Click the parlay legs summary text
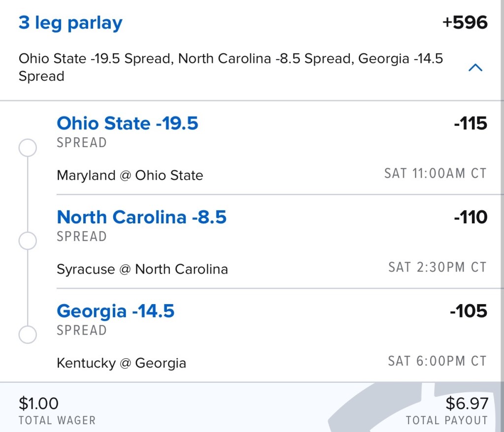Screen dimensions: 504x432 click(x=231, y=67)
